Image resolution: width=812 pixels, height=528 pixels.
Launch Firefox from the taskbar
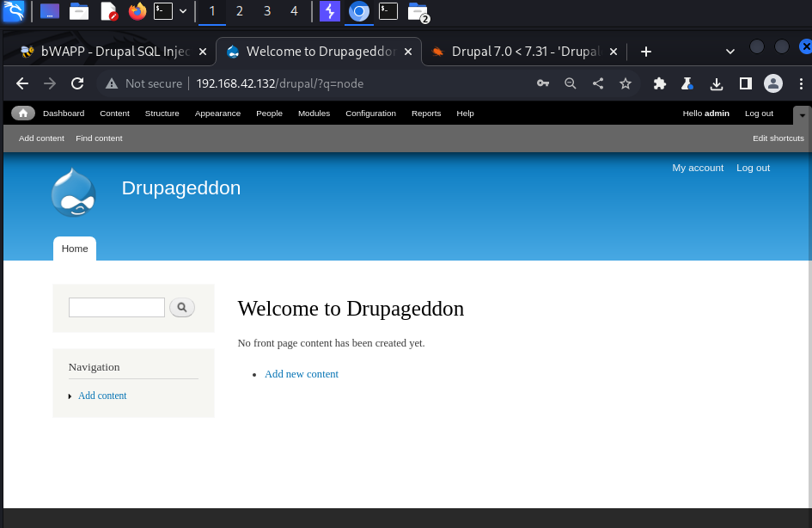(137, 11)
